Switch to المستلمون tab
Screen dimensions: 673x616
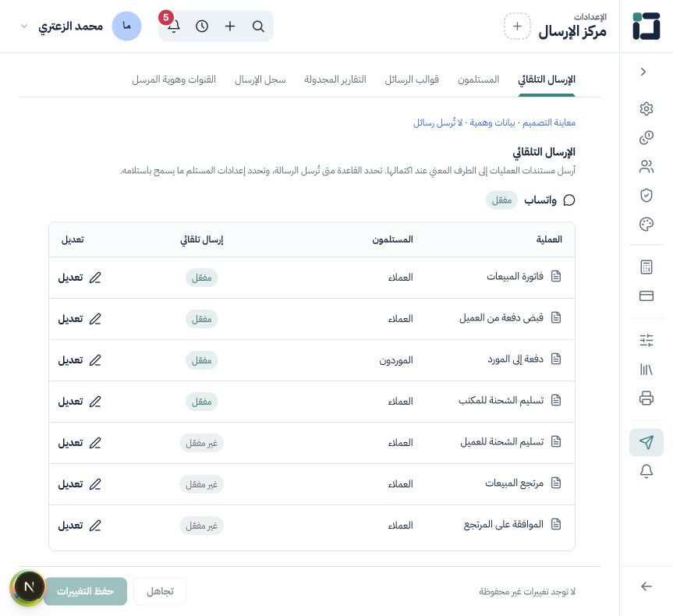[x=478, y=80]
